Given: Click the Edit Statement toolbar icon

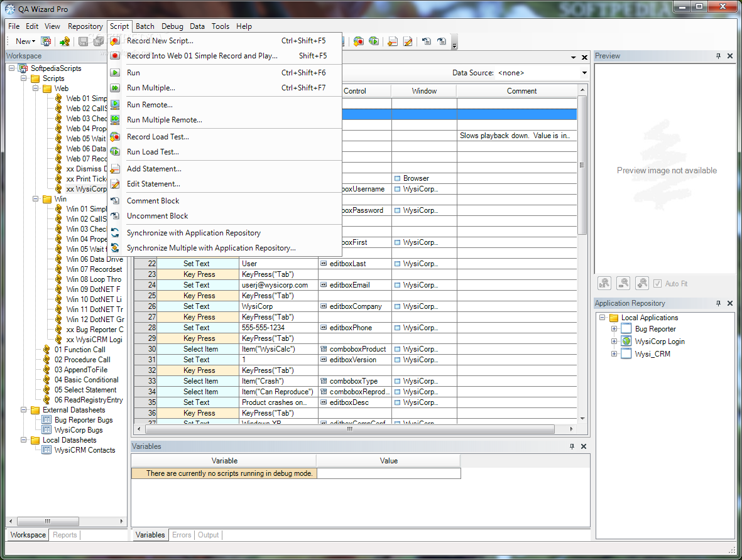Looking at the screenshot, I should [x=407, y=41].
